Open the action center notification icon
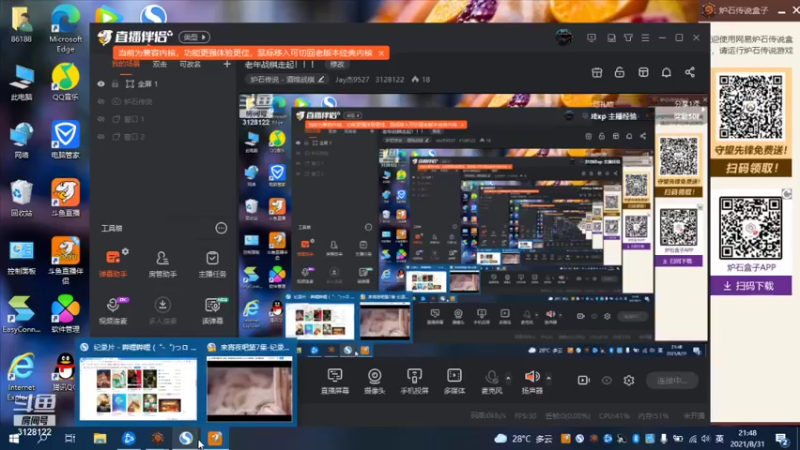This screenshot has width=800, height=450. pos(782,438)
